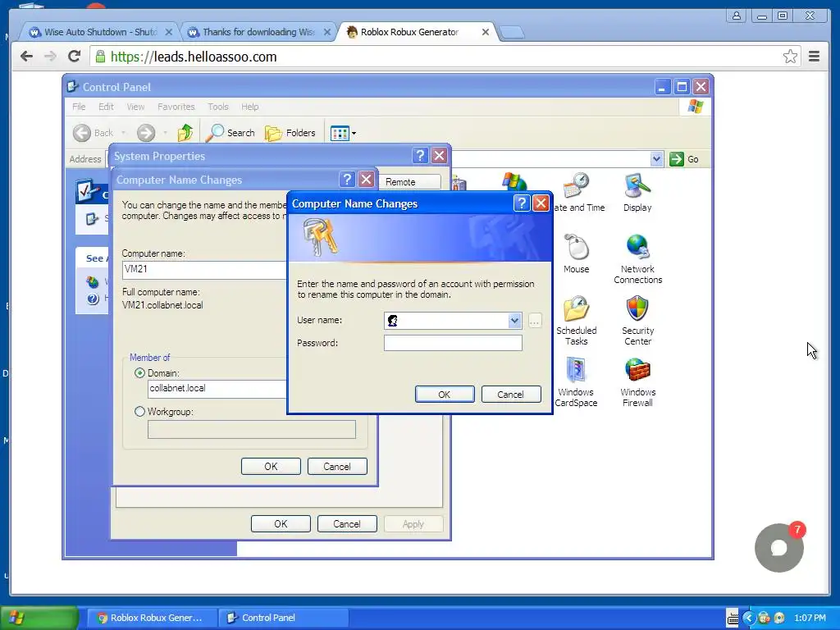Switch to Wise Auto Shutdown tab
The width and height of the screenshot is (840, 630).
click(x=100, y=32)
